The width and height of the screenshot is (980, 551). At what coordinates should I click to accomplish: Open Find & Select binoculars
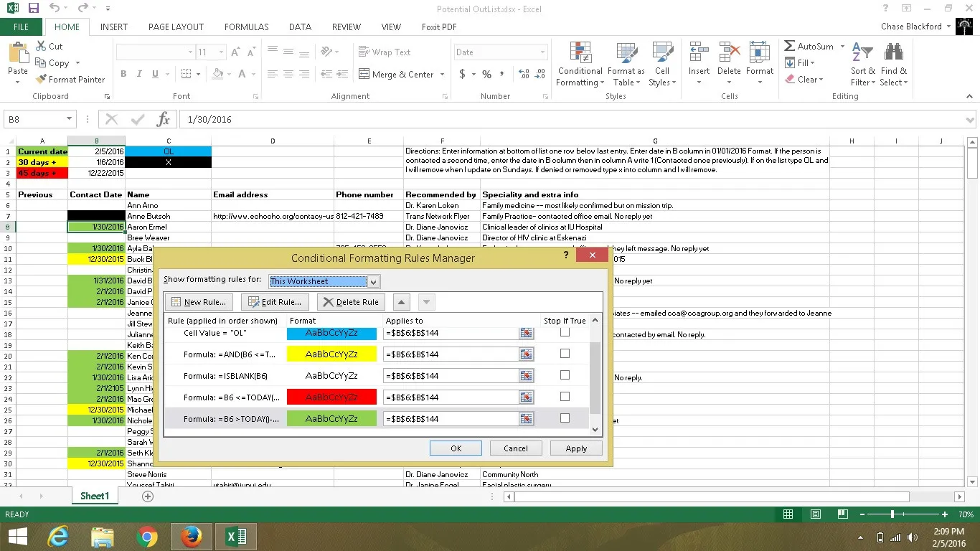(x=894, y=65)
